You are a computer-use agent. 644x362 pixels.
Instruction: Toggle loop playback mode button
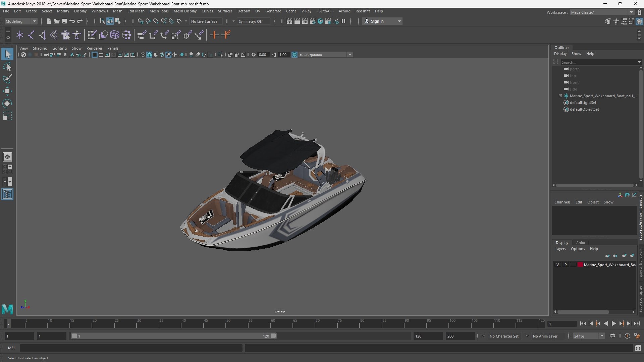click(612, 336)
